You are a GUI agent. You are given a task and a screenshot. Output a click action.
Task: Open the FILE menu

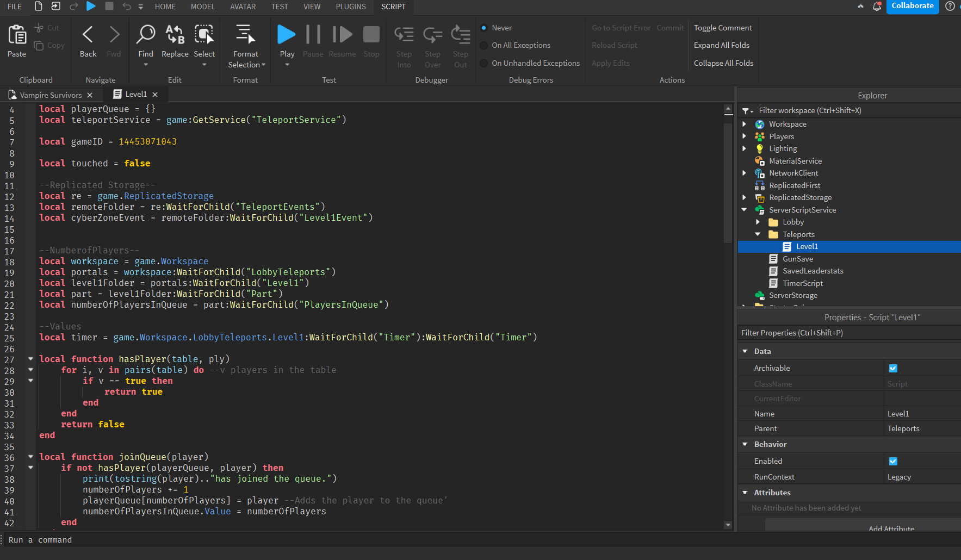click(x=15, y=7)
